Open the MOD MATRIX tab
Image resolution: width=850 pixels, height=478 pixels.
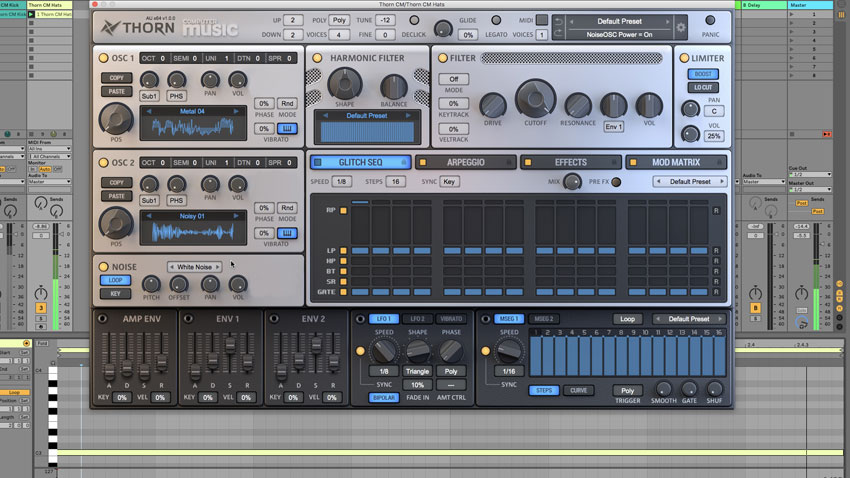(676, 162)
